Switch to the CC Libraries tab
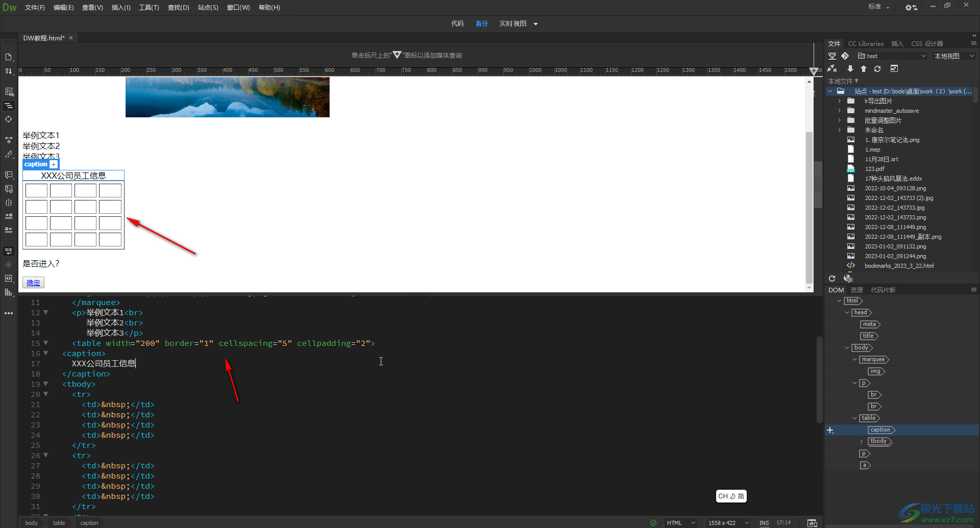980x528 pixels. [866, 44]
